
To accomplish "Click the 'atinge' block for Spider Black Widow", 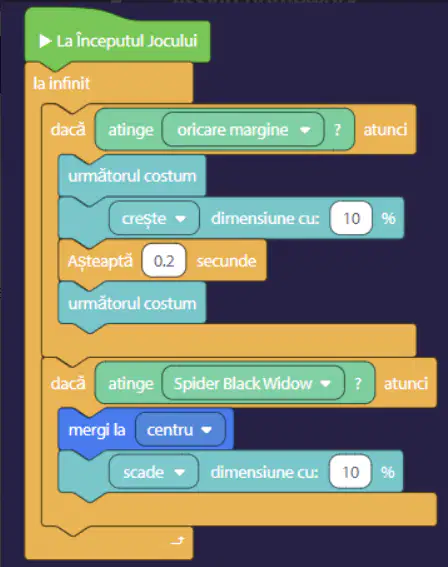I will (130, 384).
